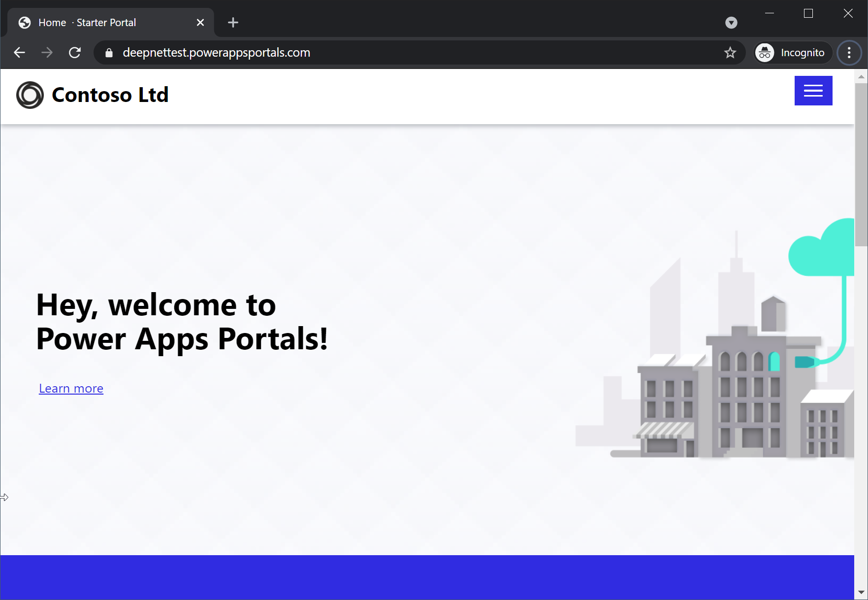This screenshot has width=868, height=600.
Task: Close the Home Starter Portal tab
Action: click(200, 23)
